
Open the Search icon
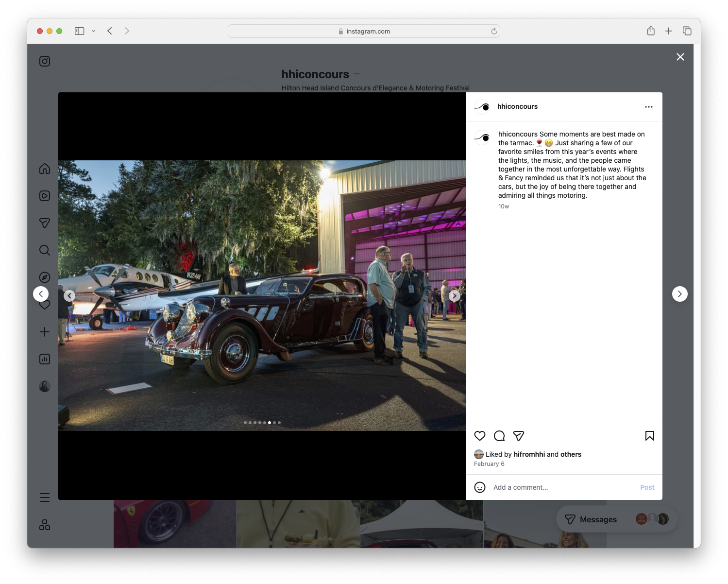coord(44,250)
